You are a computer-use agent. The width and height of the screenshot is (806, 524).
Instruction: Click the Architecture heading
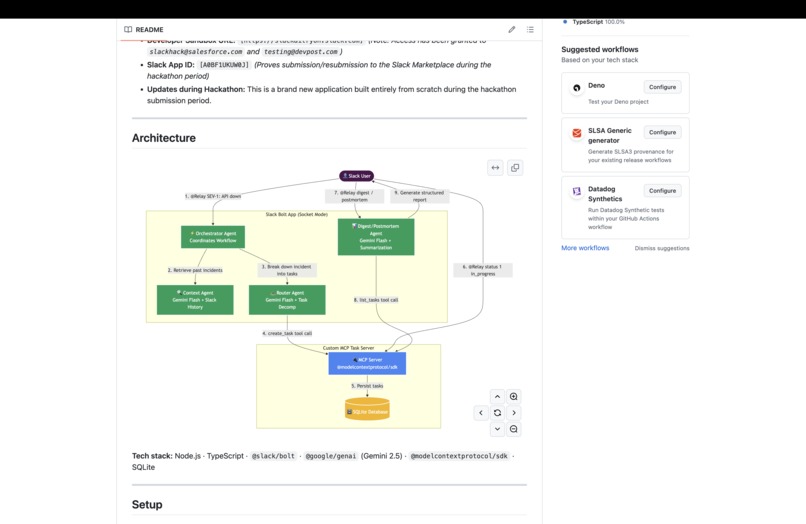[x=163, y=138]
